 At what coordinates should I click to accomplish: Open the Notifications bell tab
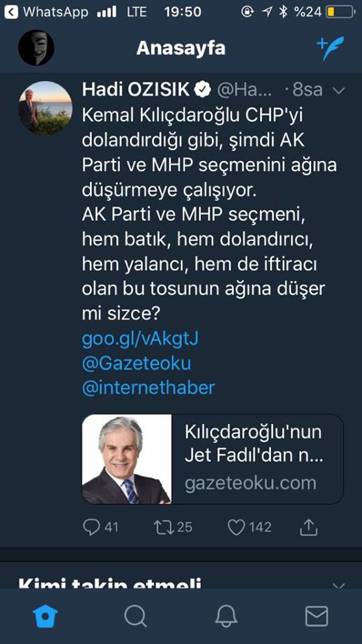tap(226, 616)
